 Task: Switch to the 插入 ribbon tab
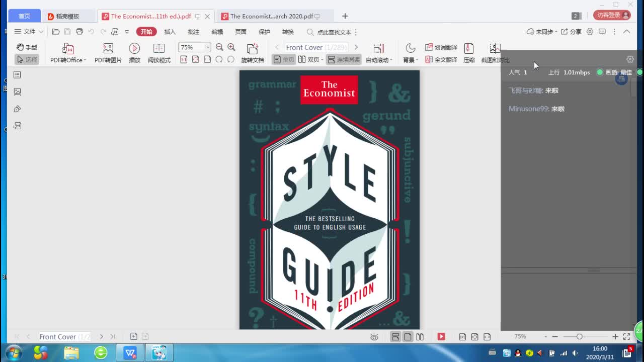click(x=170, y=32)
